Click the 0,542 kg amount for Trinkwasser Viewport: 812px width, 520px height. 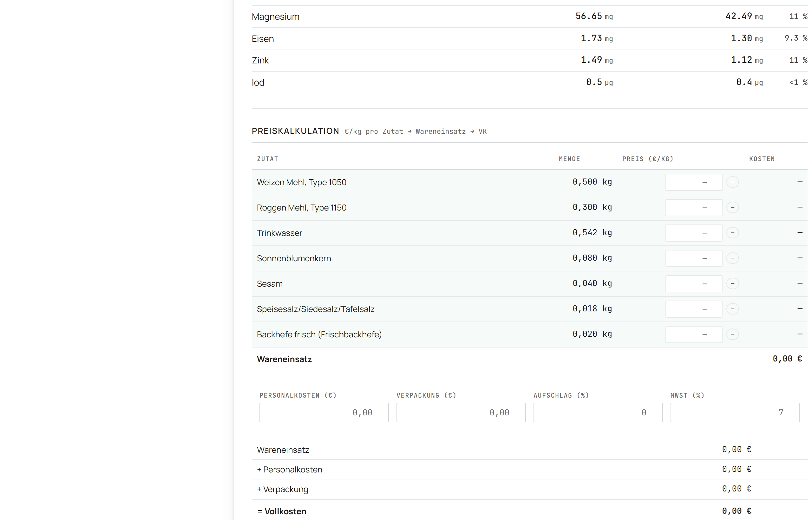click(592, 233)
